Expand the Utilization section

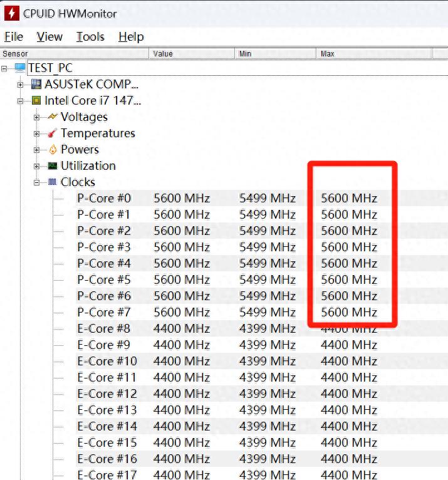36,166
